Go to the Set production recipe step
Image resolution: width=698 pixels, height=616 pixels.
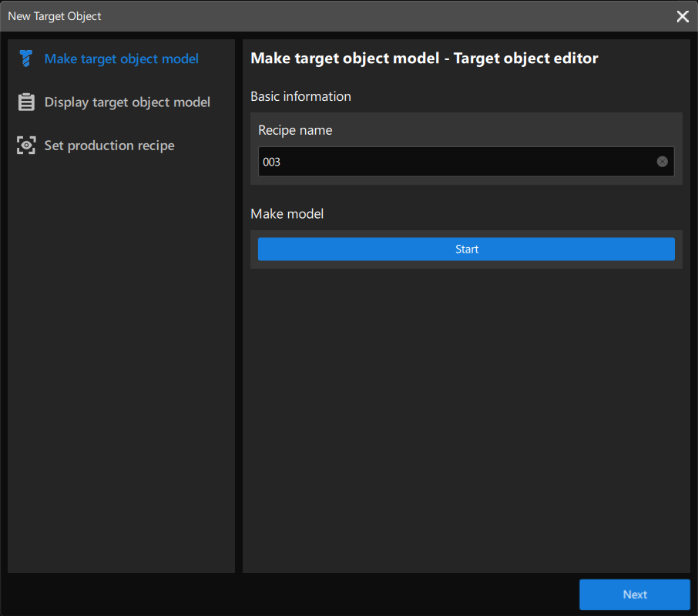pyautogui.click(x=109, y=146)
